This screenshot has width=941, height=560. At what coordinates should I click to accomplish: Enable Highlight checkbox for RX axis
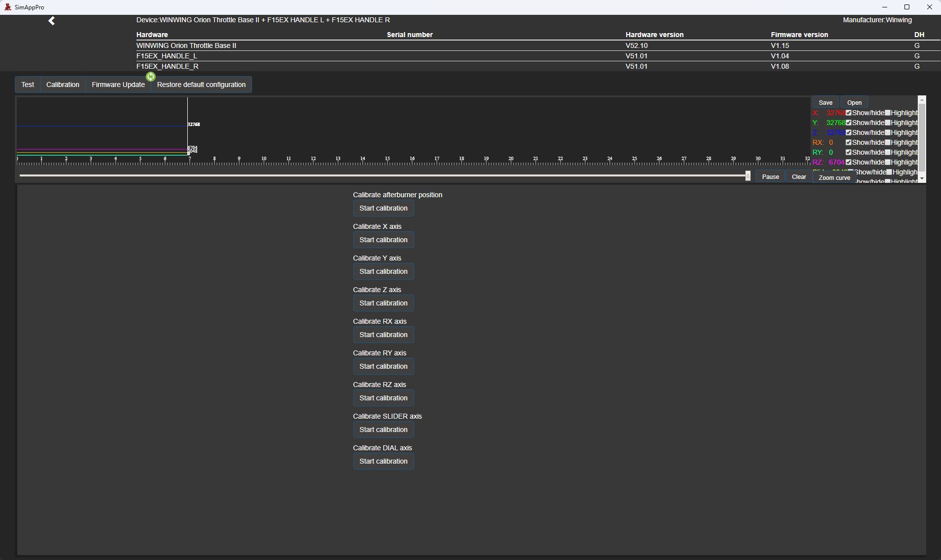888,142
